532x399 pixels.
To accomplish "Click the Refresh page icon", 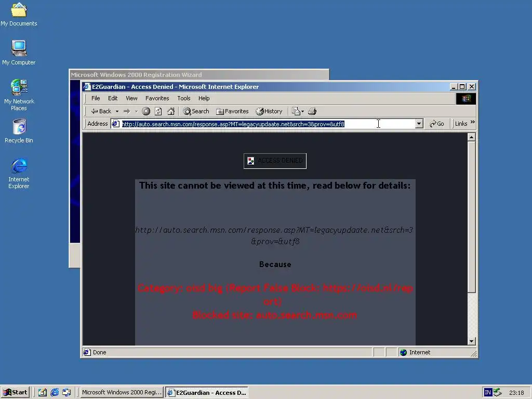I will coord(158,111).
